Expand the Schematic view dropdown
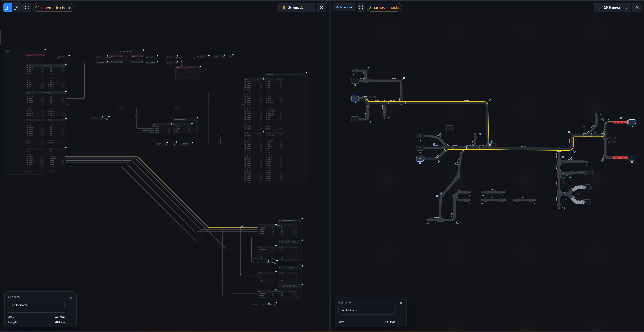This screenshot has width=644, height=332. coord(297,8)
